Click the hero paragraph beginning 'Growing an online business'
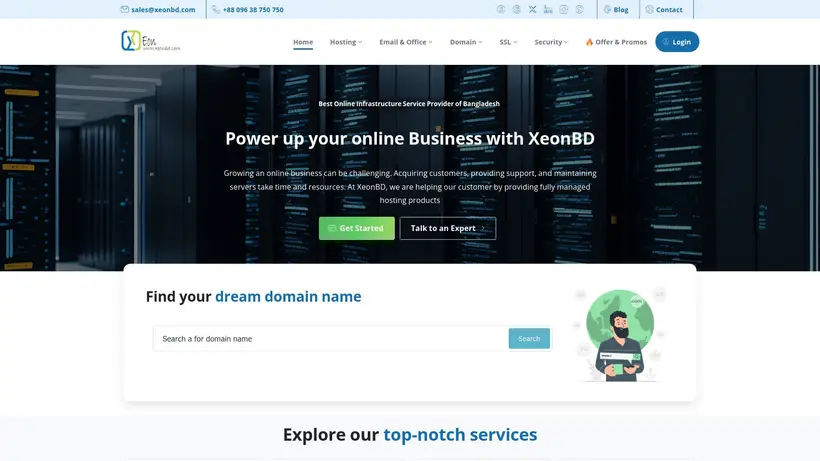820x461 pixels. tap(410, 187)
